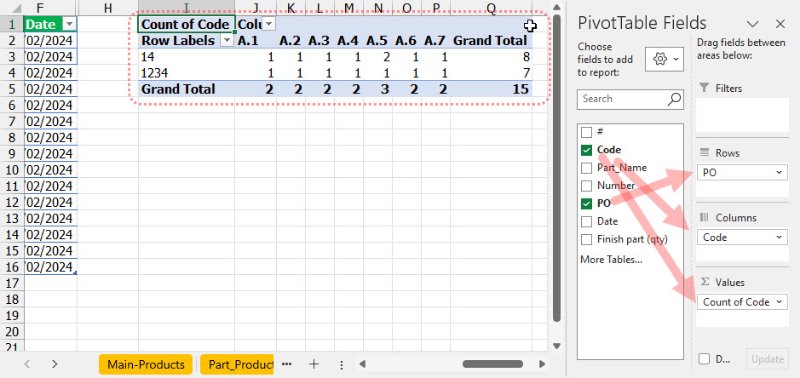The height and width of the screenshot is (378, 800).
Task: Click the Update button
Action: click(x=767, y=359)
